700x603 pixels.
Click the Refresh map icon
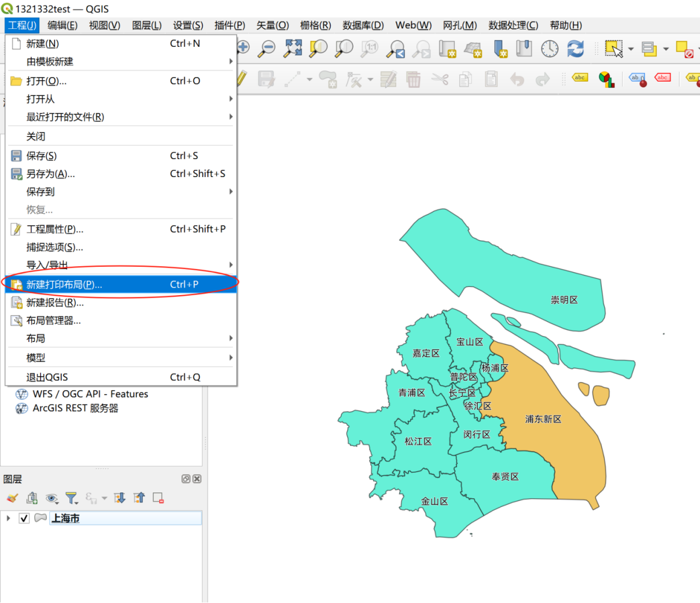click(576, 49)
